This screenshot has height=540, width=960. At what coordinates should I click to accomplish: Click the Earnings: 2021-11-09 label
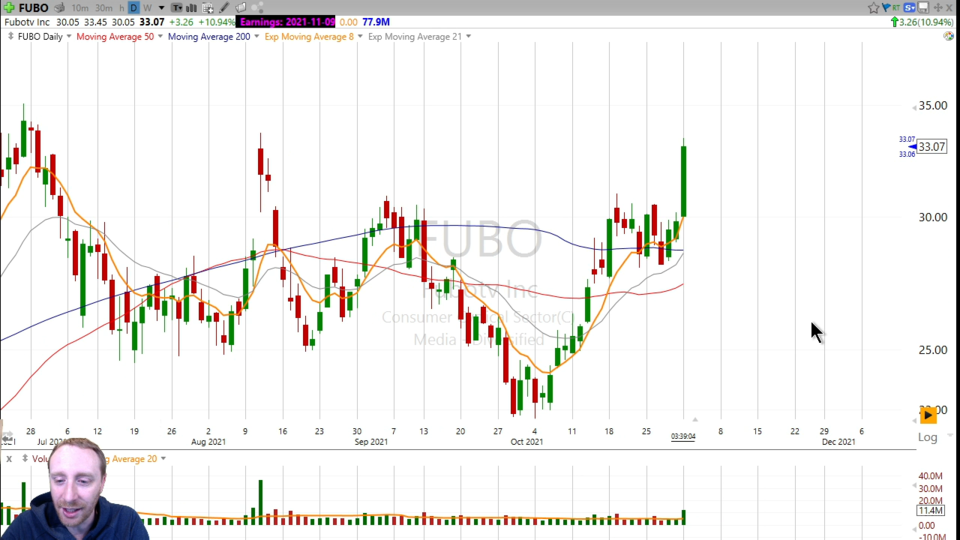coord(287,22)
